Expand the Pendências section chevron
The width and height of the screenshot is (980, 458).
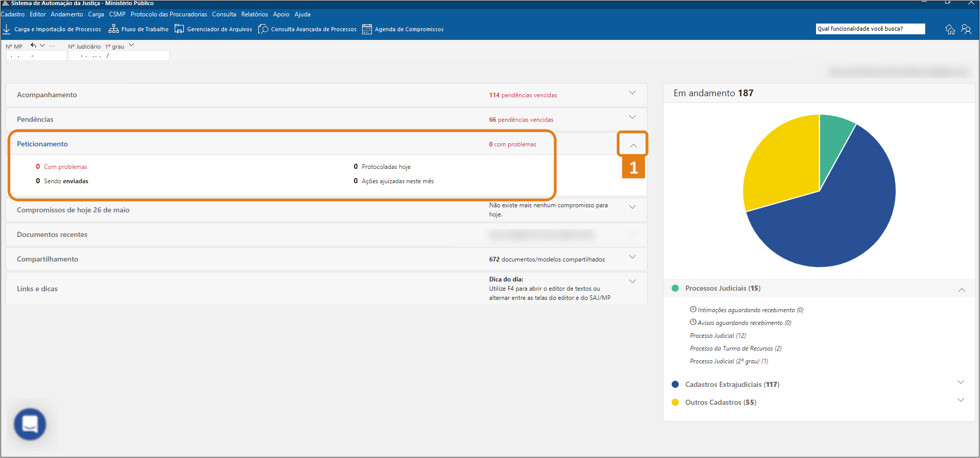[633, 117]
